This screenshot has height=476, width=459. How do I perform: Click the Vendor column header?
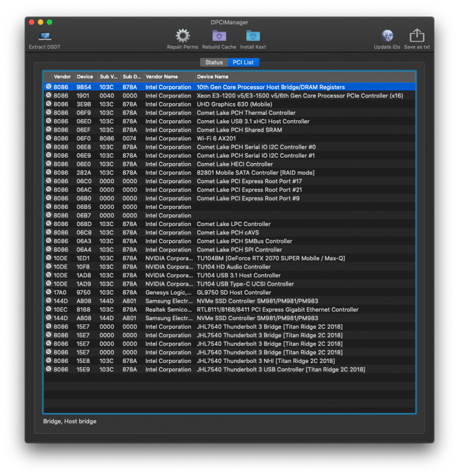62,77
